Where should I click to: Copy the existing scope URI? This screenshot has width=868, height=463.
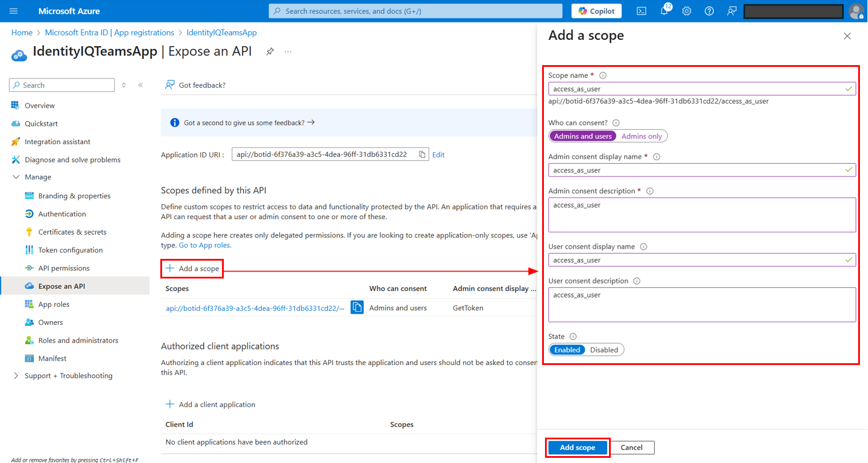(357, 308)
